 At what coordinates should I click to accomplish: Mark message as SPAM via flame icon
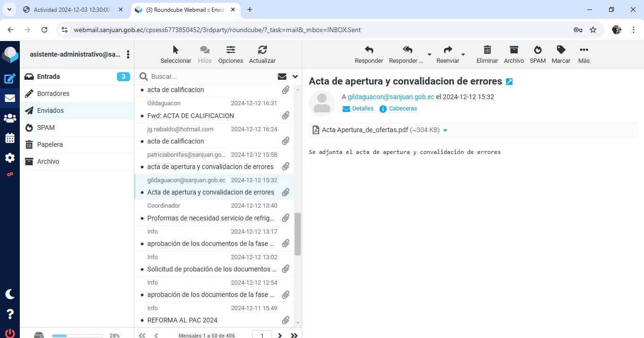[537, 50]
